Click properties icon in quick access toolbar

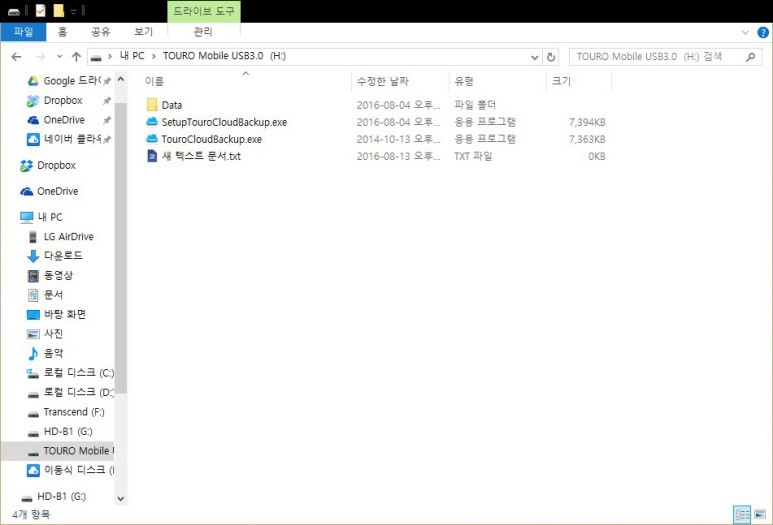coord(40,10)
